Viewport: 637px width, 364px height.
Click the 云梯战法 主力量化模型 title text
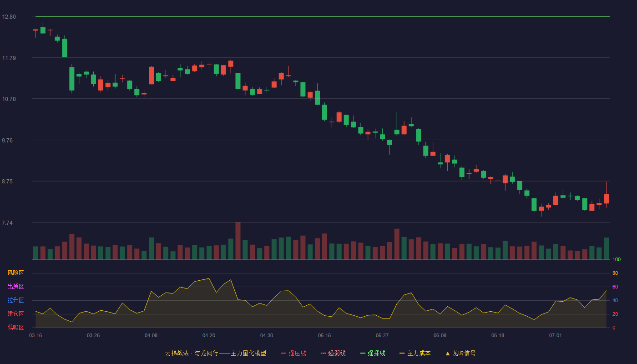pos(215,353)
